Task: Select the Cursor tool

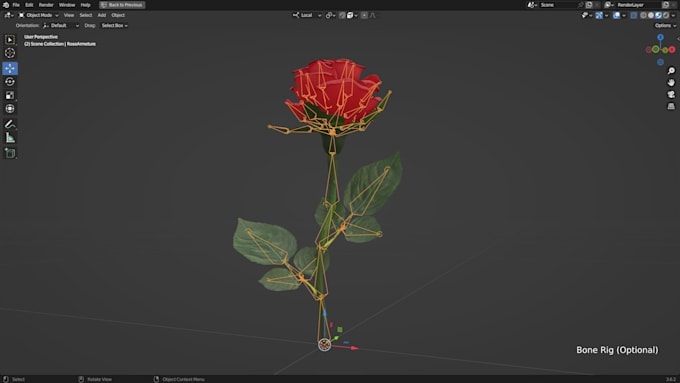Action: click(10, 53)
